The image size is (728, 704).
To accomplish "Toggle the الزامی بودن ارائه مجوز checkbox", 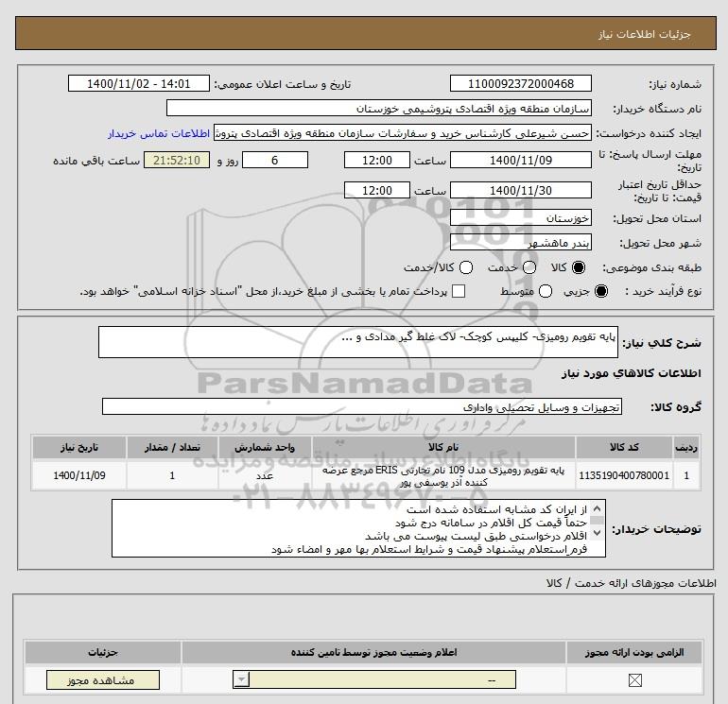I will pyautogui.click(x=634, y=680).
